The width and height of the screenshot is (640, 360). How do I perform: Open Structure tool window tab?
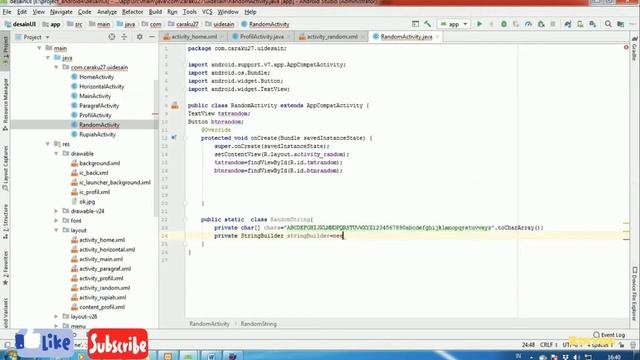pyautogui.click(x=5, y=221)
